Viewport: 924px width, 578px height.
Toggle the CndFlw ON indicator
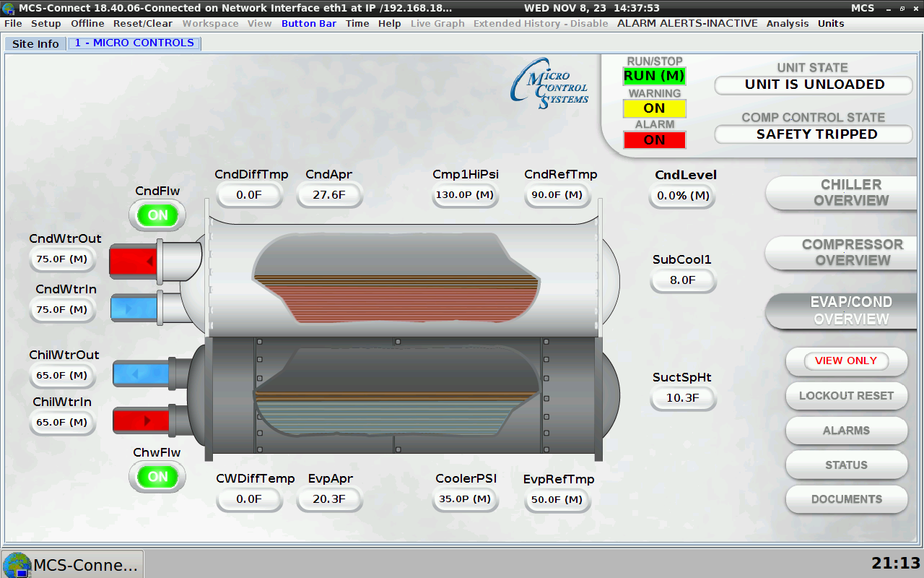tap(157, 215)
